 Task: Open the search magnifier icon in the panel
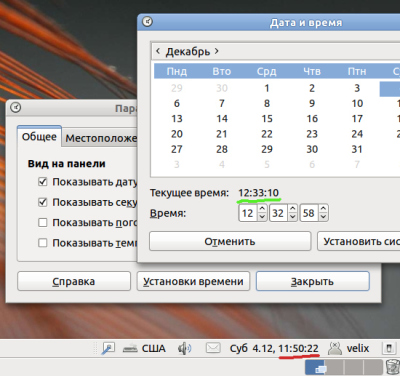pyautogui.click(x=108, y=349)
